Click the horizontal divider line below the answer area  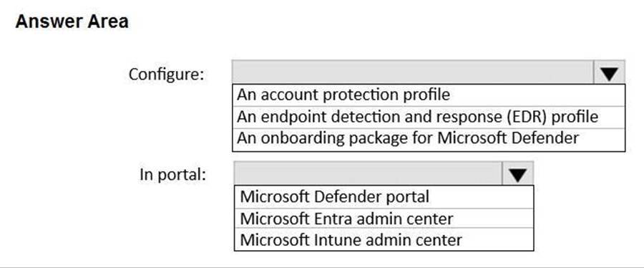click(322, 267)
